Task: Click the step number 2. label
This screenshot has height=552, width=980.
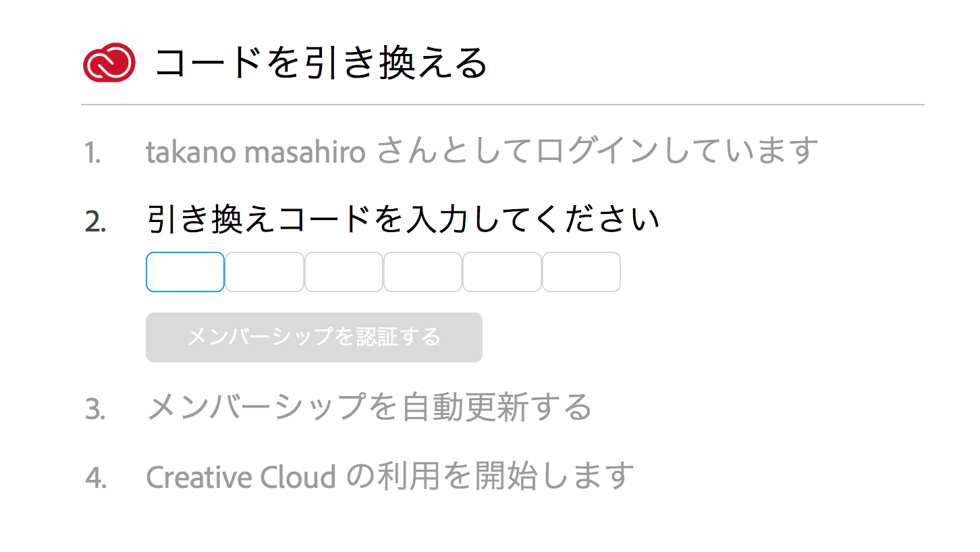Action: pyautogui.click(x=95, y=221)
